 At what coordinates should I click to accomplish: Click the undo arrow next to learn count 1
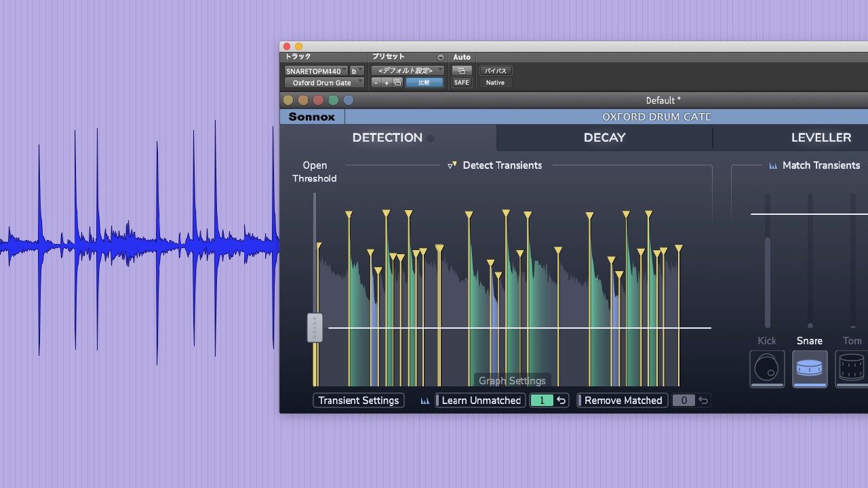[561, 401]
